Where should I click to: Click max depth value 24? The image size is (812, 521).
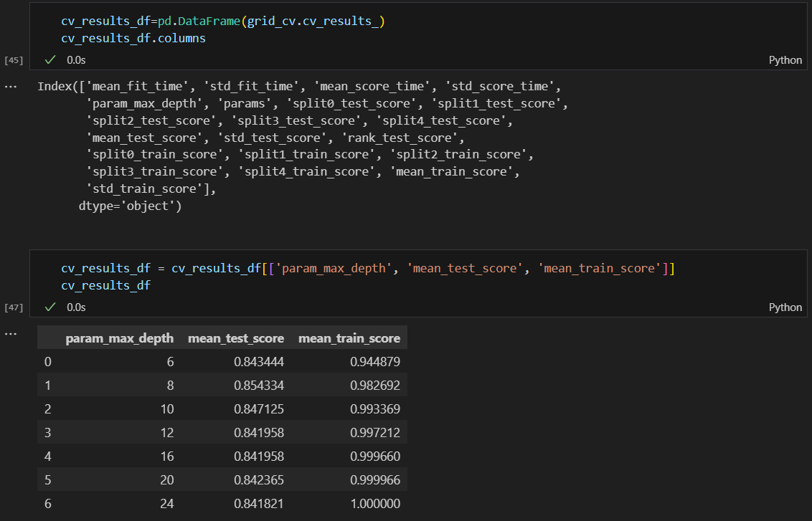167,503
